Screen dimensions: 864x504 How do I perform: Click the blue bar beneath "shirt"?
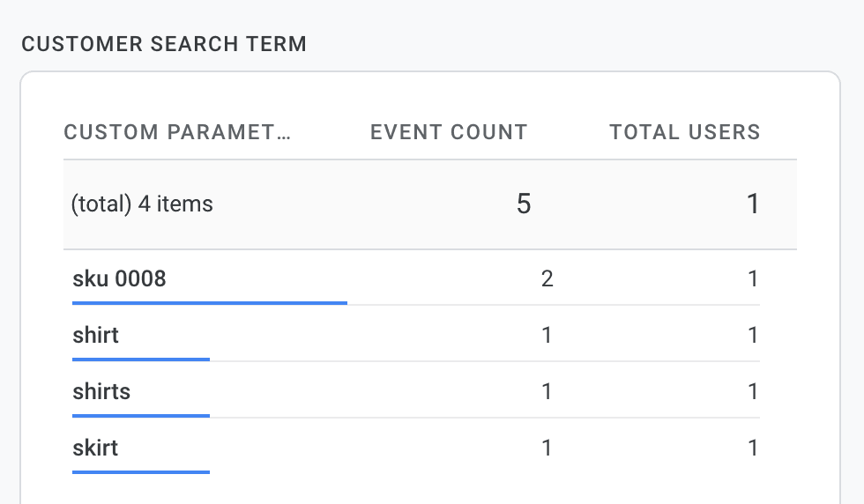click(x=141, y=359)
